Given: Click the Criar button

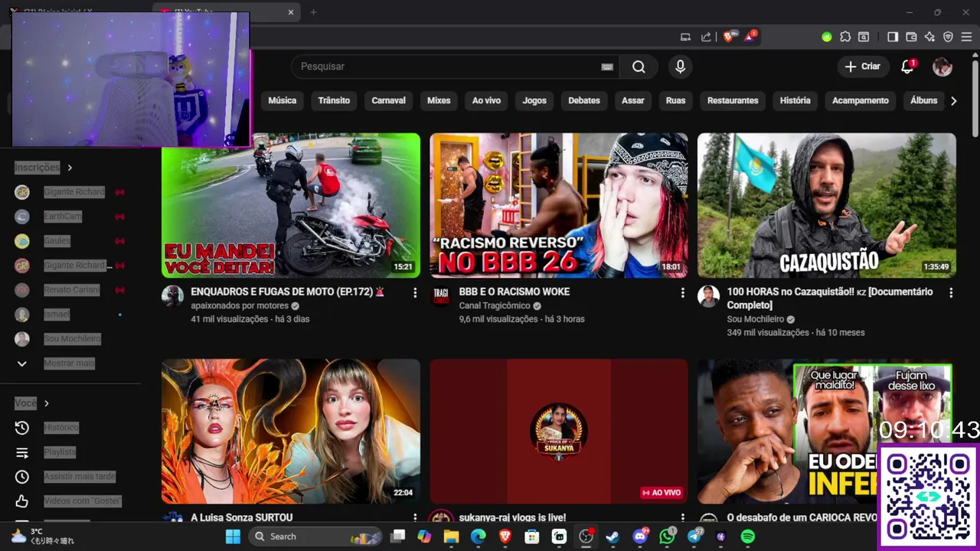Looking at the screenshot, I should coord(863,67).
